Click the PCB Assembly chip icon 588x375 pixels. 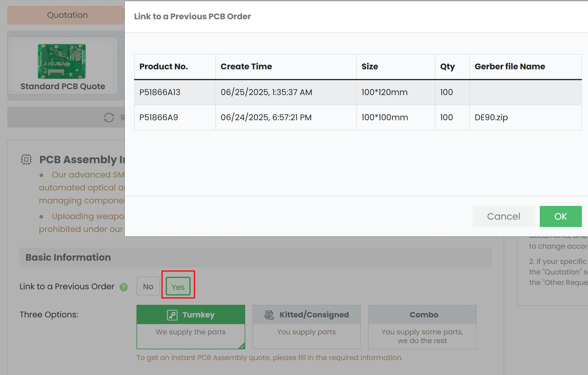[x=26, y=159]
